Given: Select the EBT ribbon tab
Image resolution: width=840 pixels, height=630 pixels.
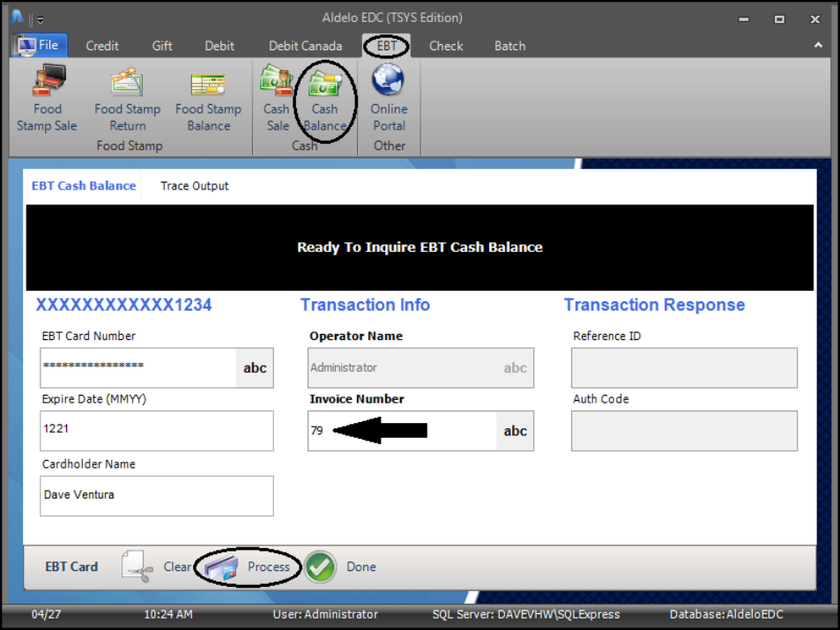Looking at the screenshot, I should (x=387, y=46).
